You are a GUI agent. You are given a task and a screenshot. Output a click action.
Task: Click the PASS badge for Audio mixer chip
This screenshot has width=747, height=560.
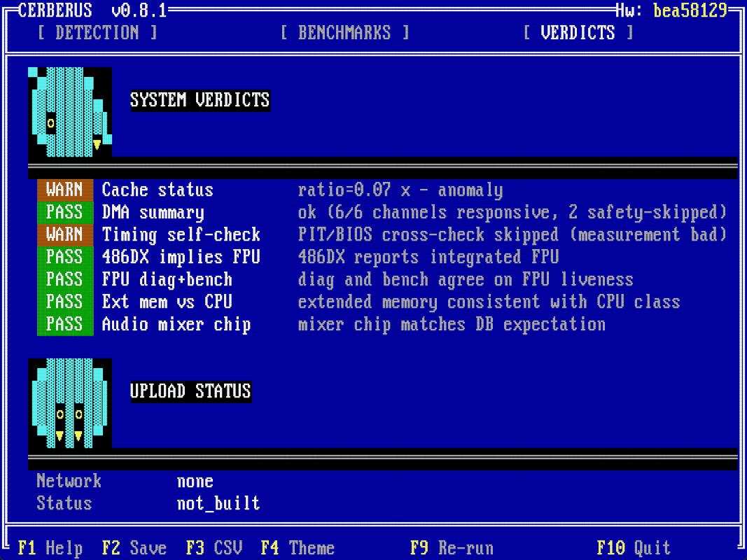(65, 324)
